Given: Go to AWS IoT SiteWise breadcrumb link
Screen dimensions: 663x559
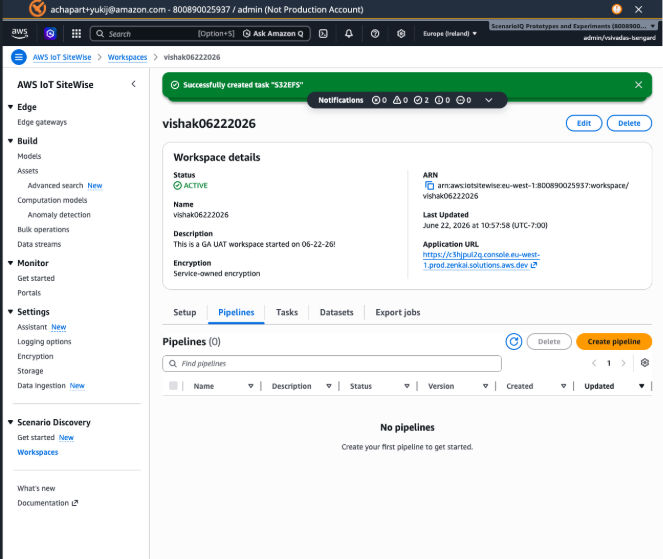Looking at the screenshot, I should [62, 57].
